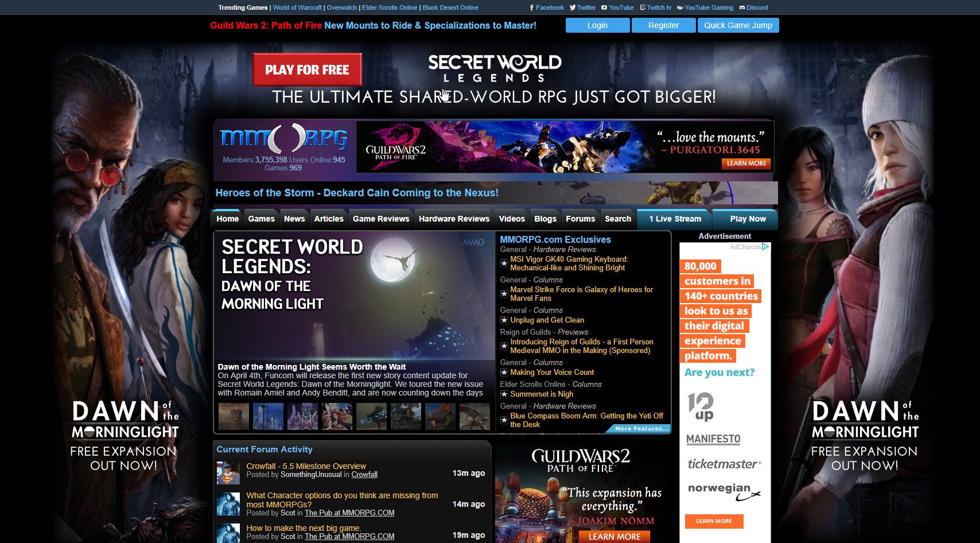Select the dark creature with blue lights thumbnail
Screen dimensions: 980x543
click(x=371, y=416)
